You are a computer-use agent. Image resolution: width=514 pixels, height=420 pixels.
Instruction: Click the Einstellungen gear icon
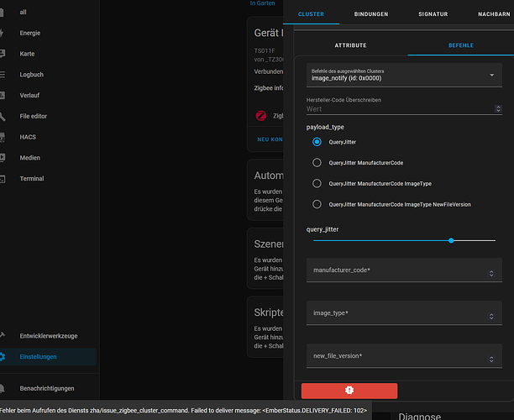[3, 357]
